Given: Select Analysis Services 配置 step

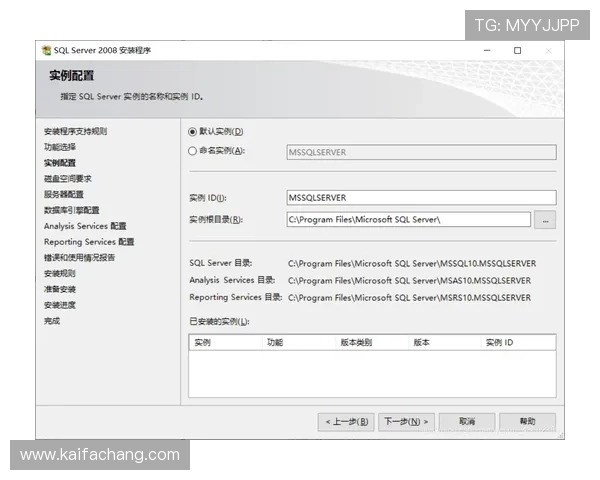Looking at the screenshot, I should [x=85, y=226].
